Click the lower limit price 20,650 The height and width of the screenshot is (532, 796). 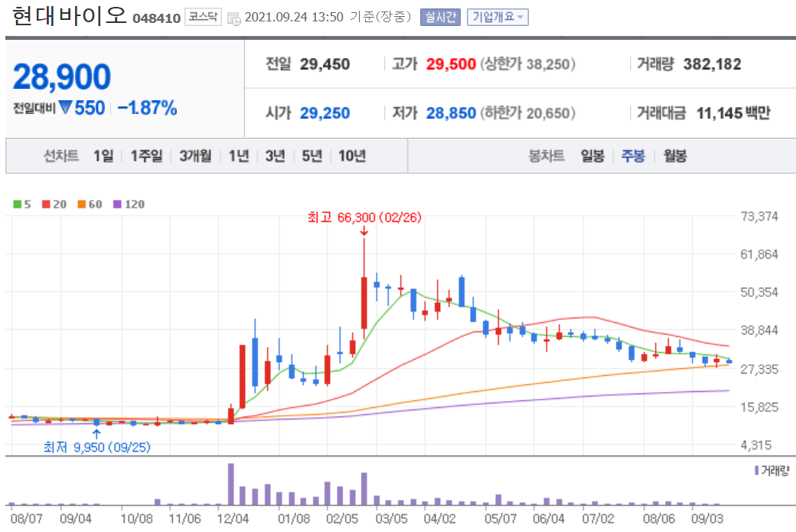(x=548, y=113)
